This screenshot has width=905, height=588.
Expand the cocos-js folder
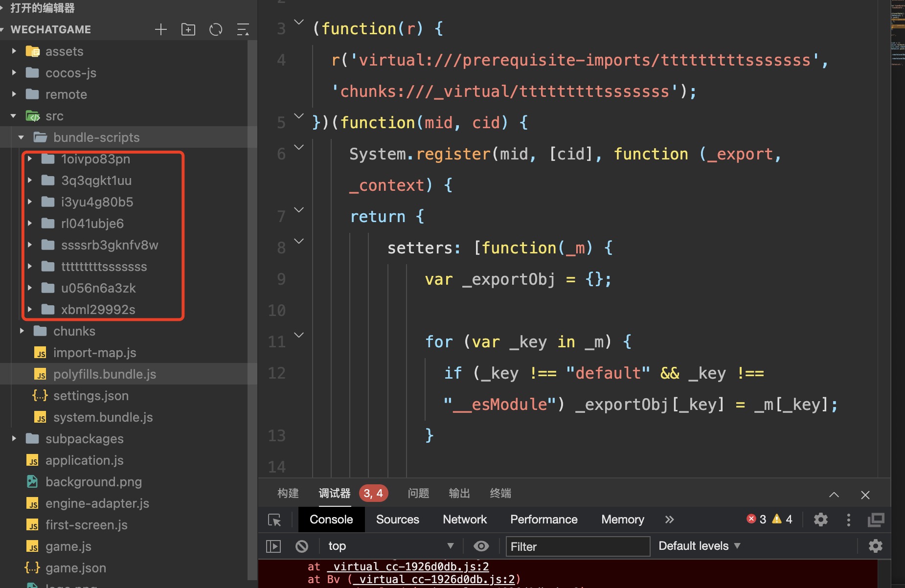click(14, 72)
